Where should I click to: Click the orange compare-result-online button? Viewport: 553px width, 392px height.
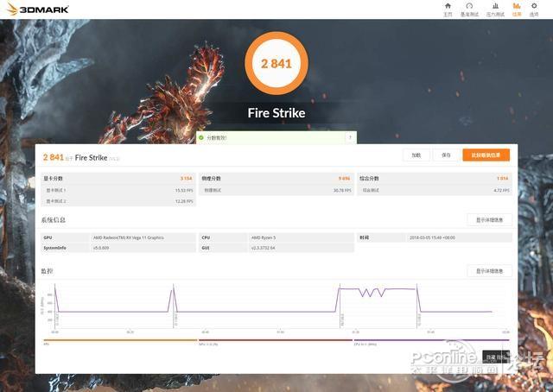486,155
